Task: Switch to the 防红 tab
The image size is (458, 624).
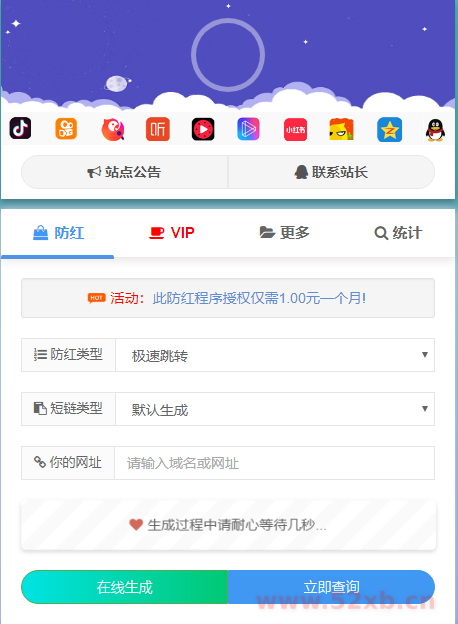Action: pyautogui.click(x=58, y=233)
